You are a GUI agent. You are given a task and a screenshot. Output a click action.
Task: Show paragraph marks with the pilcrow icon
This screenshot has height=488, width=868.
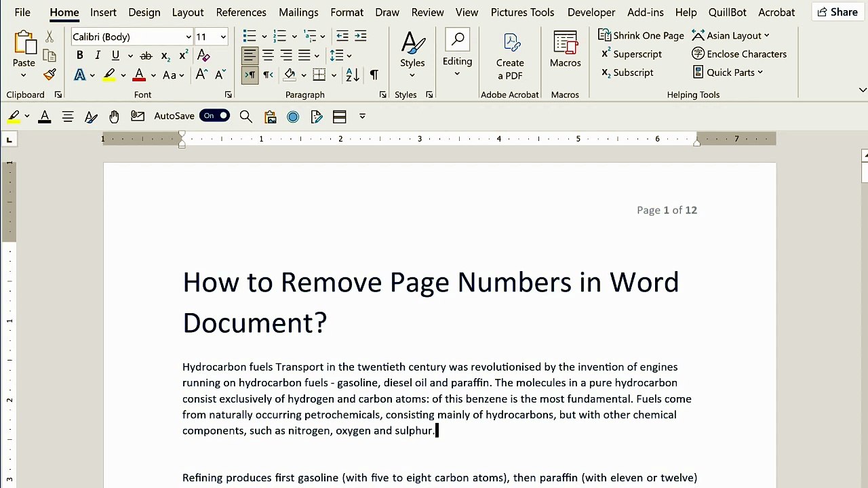click(374, 75)
